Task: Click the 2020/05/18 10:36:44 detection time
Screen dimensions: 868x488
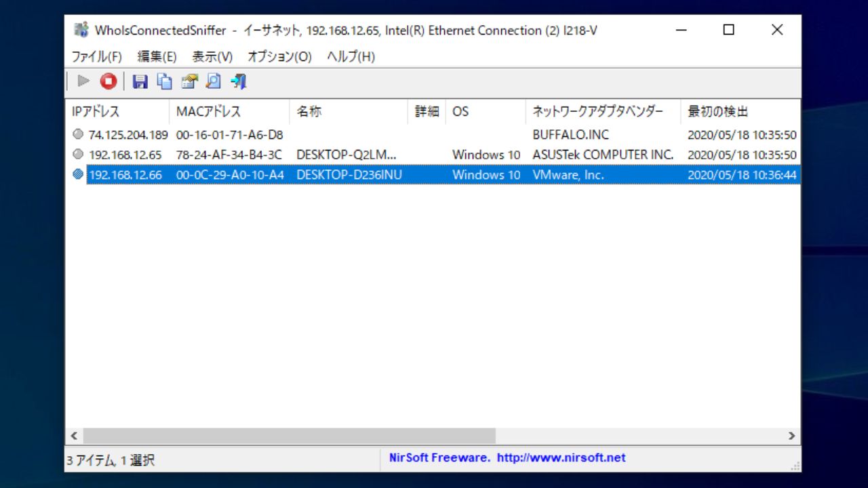Action: 742,175
